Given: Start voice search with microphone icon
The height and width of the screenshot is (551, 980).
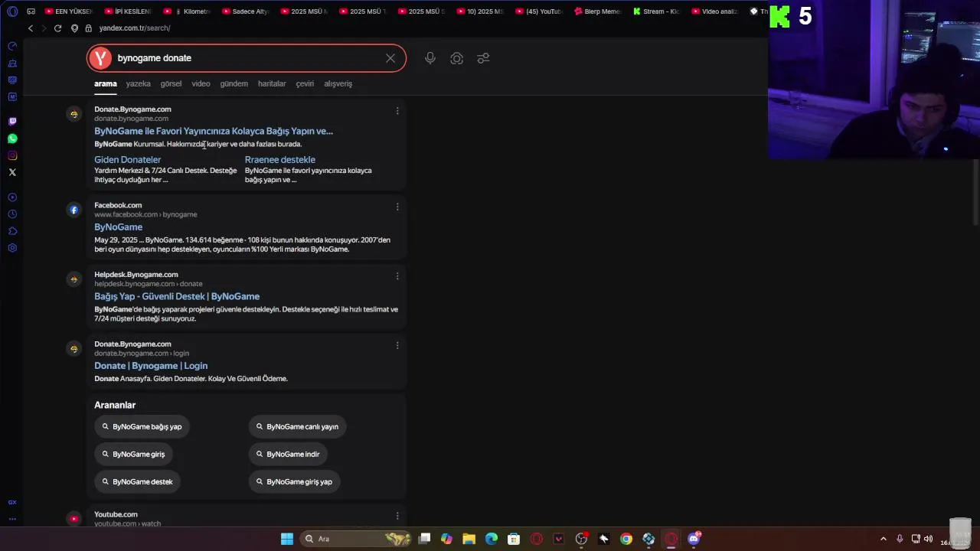Looking at the screenshot, I should pyautogui.click(x=430, y=58).
